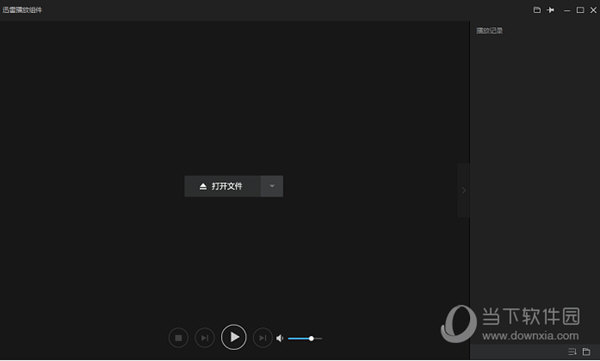Select the 播放记录 panel header
Image resolution: width=600 pixels, height=361 pixels.
[x=489, y=31]
